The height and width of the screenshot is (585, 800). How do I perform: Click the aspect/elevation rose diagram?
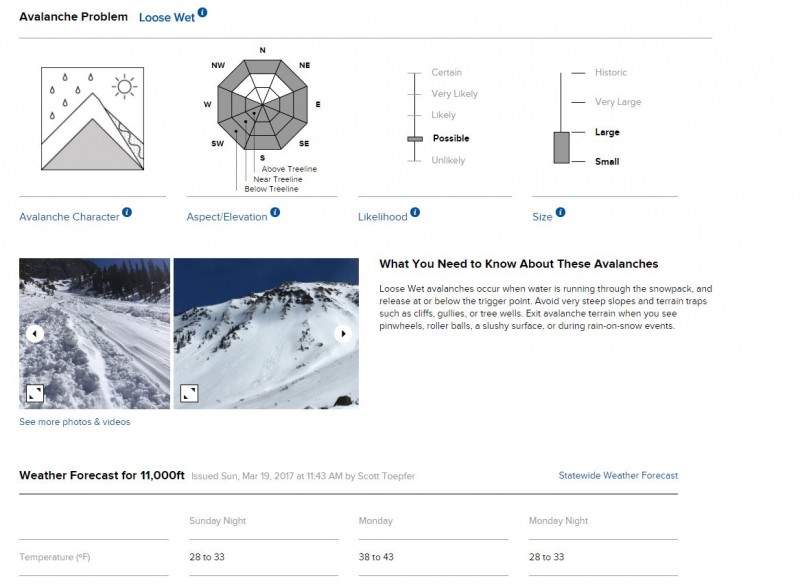pyautogui.click(x=262, y=105)
